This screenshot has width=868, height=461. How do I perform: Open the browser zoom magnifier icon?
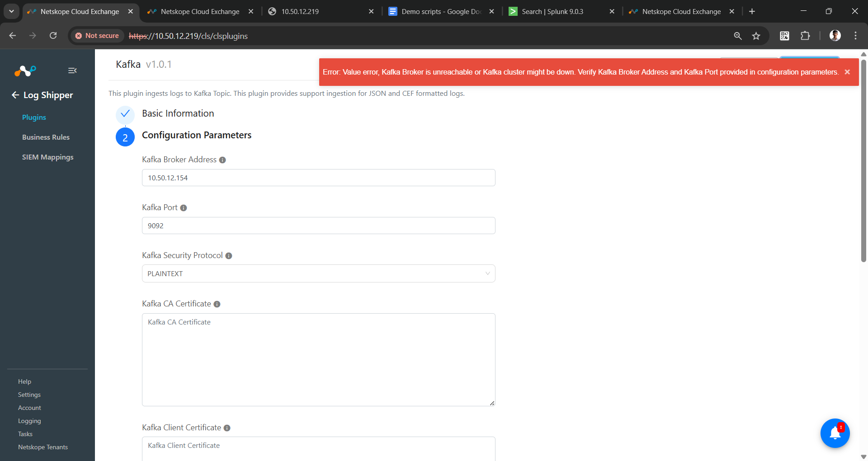click(x=738, y=36)
